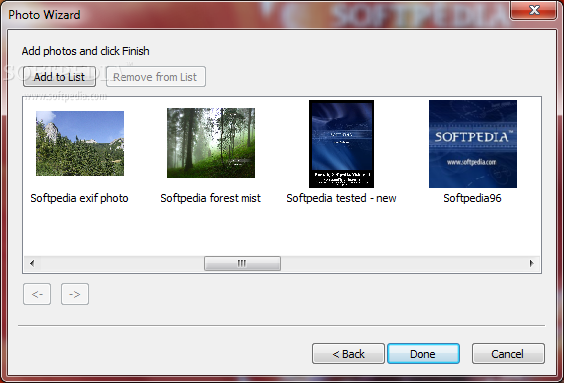Cancel the Photo Wizard
Screen dimensions: 564x383
pyautogui.click(x=508, y=354)
